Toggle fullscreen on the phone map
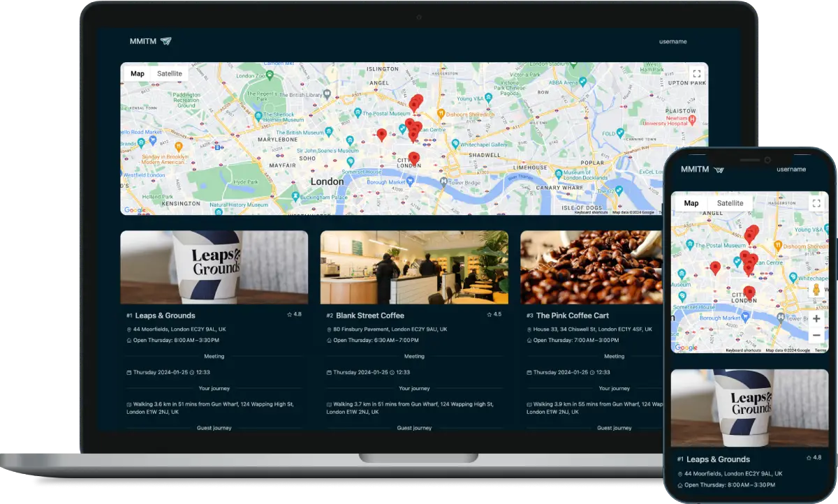 816,203
